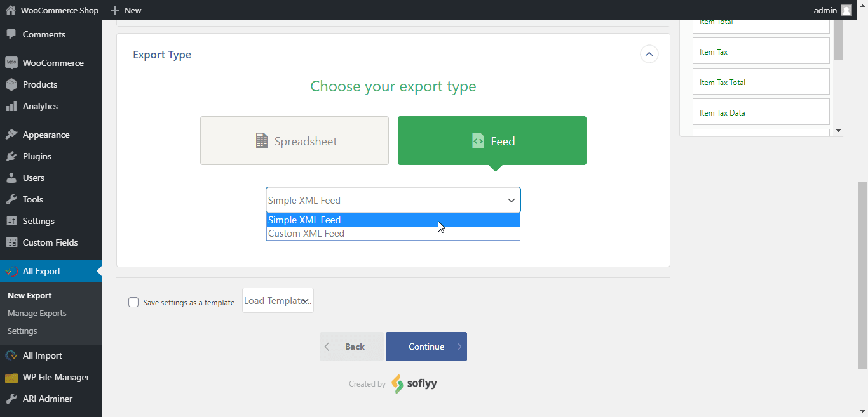Choose Simple XML Feed option in list

click(393, 220)
